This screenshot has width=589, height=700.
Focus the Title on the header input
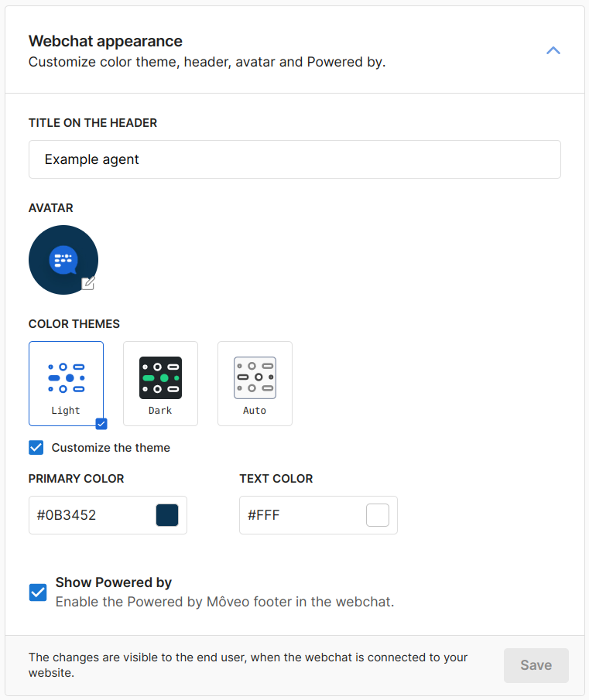pos(294,159)
